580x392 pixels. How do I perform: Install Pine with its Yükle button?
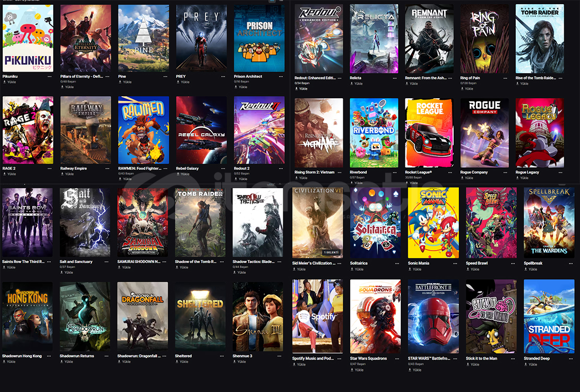125,82
